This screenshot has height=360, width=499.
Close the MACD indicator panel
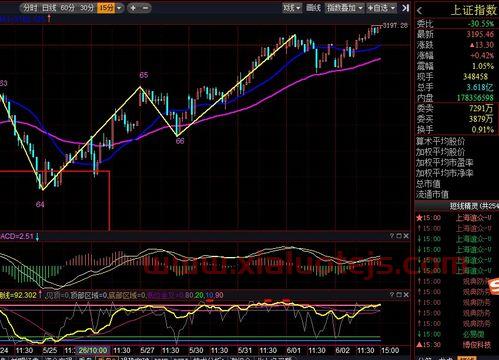(x=406, y=236)
